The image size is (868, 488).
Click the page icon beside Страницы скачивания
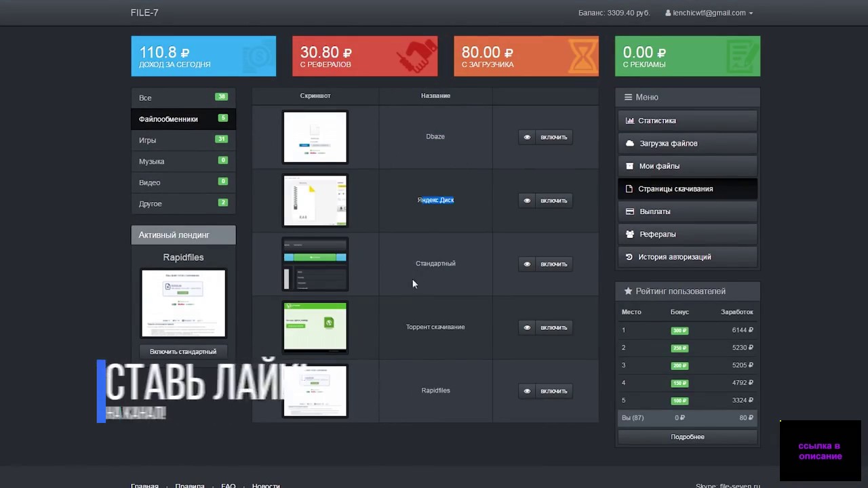pos(629,189)
